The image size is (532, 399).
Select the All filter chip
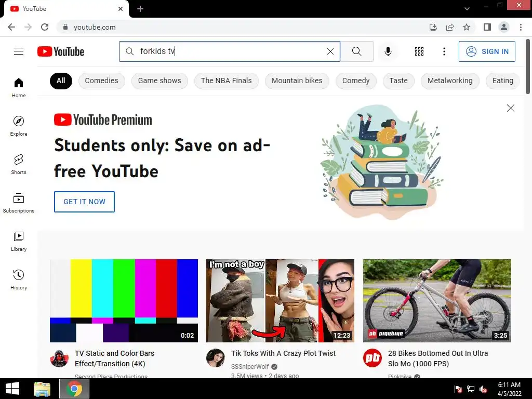click(x=61, y=81)
